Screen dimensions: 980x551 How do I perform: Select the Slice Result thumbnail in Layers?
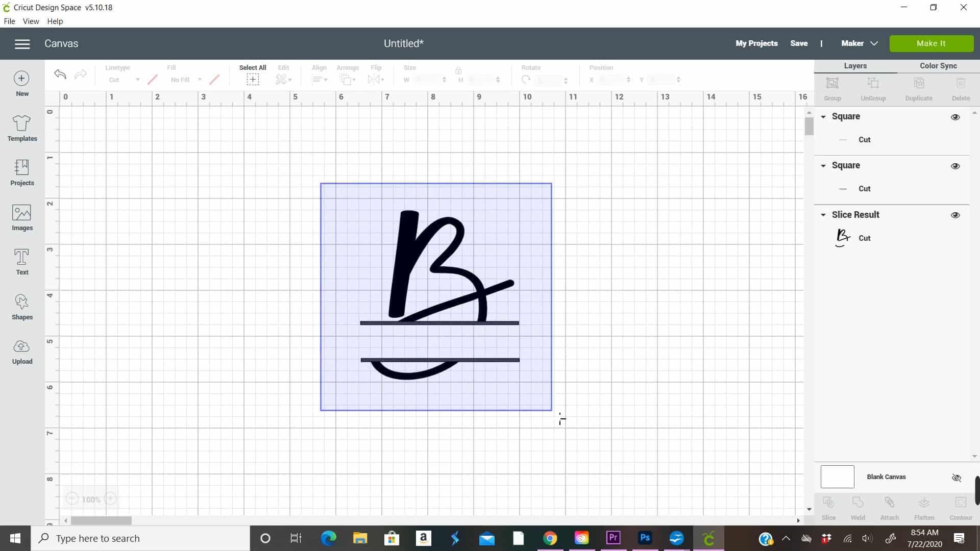(842, 238)
